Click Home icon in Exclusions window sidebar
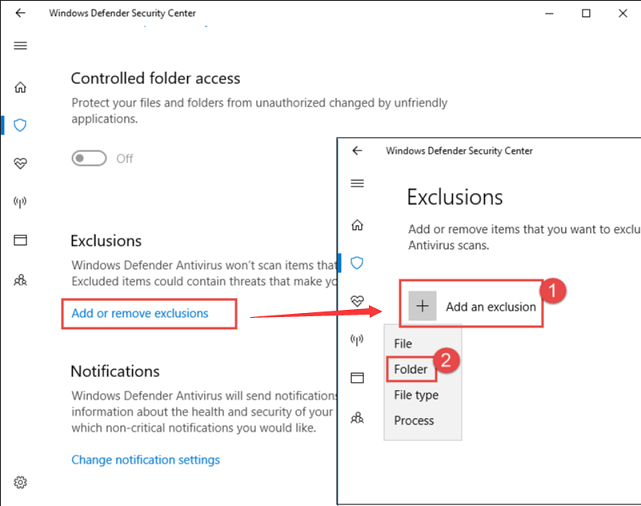 click(357, 225)
